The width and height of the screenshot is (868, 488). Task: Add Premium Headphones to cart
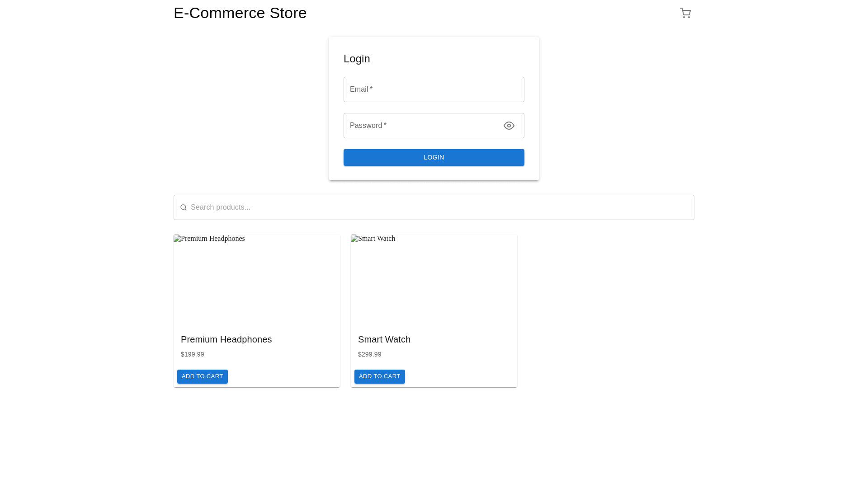pos(202,376)
